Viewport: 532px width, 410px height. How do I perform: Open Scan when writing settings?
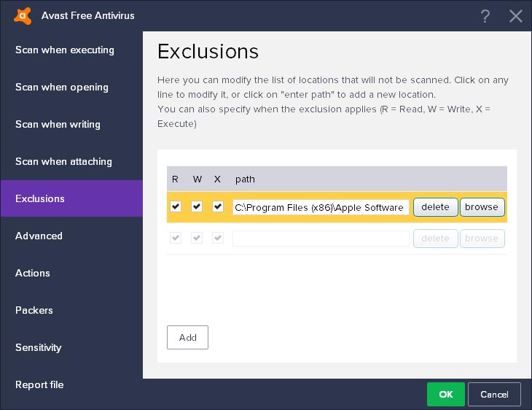point(58,124)
